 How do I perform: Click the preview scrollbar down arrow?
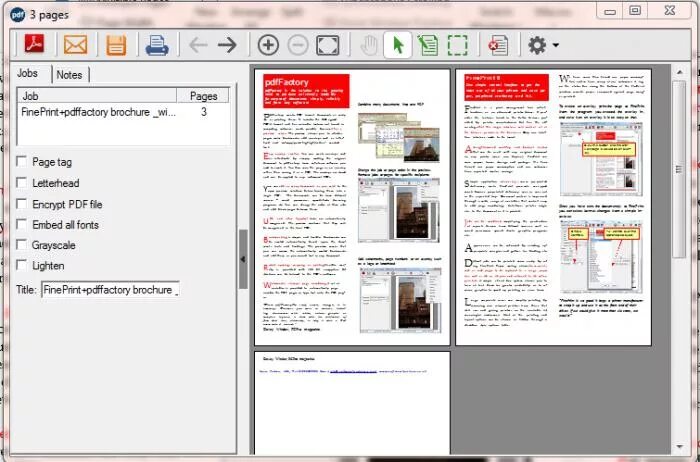click(x=679, y=446)
